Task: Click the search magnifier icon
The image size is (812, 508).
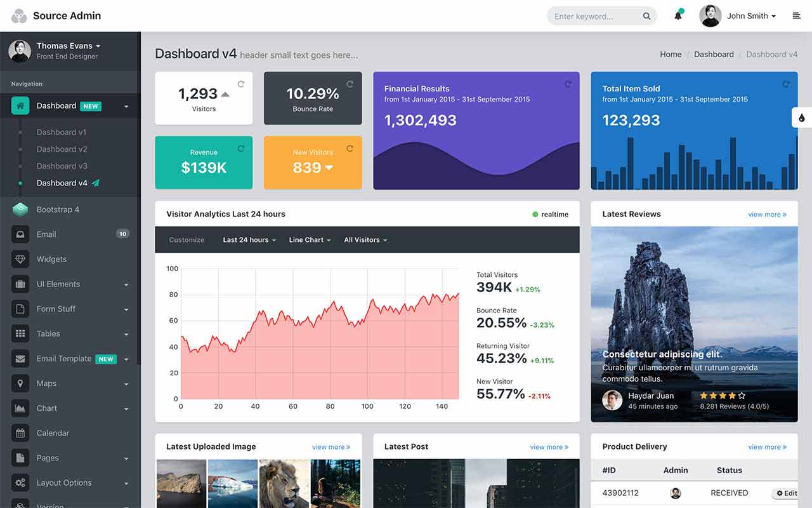Action: pos(646,17)
